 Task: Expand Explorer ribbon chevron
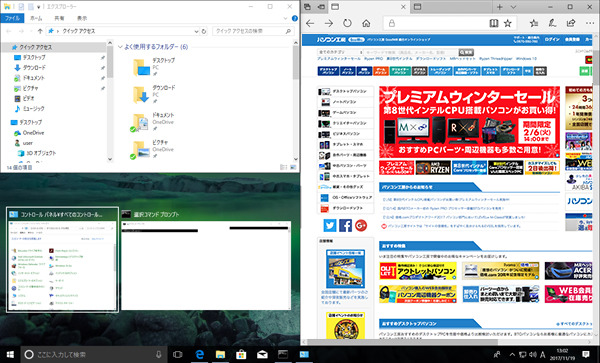[x=285, y=18]
